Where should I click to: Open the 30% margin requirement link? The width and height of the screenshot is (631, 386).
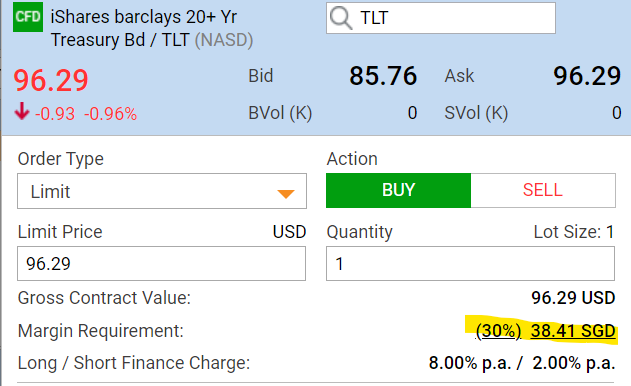coord(498,331)
